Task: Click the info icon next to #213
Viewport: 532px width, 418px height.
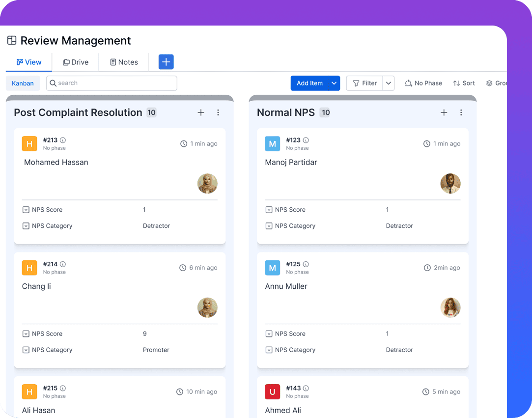Action: [63, 140]
